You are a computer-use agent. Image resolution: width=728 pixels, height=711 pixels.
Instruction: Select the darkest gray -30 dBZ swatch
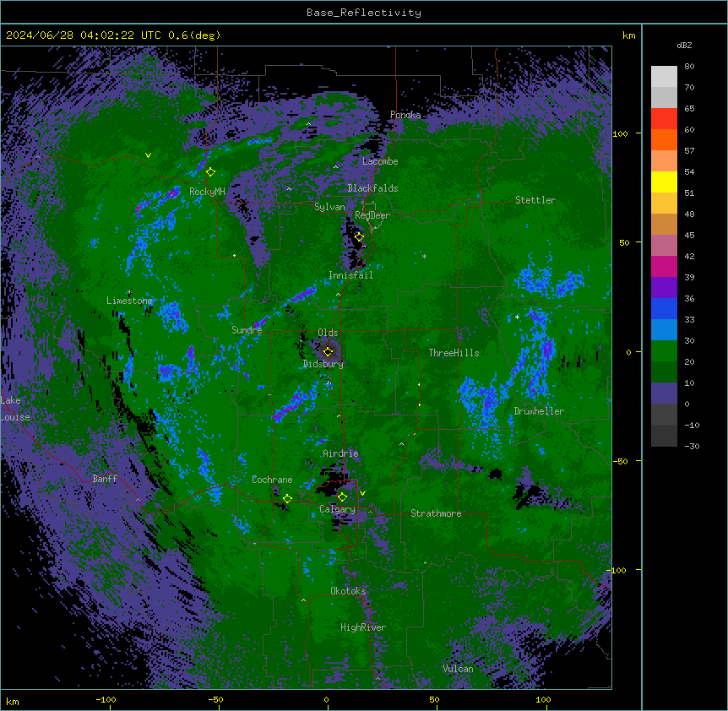(664, 436)
